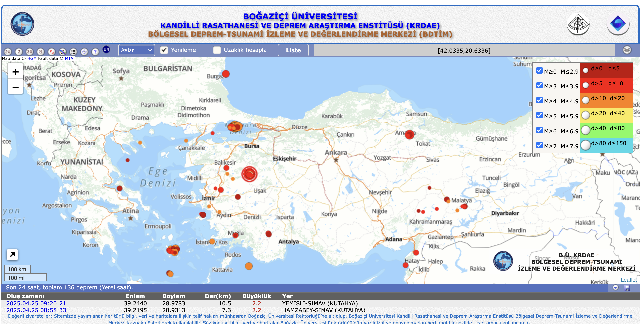This screenshot has height=331, width=644.
Task: Switch language with EN icon
Action: (106, 49)
